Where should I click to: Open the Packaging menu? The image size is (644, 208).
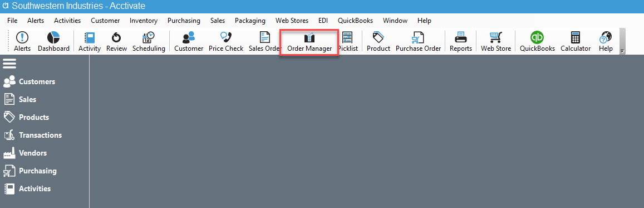(x=250, y=21)
